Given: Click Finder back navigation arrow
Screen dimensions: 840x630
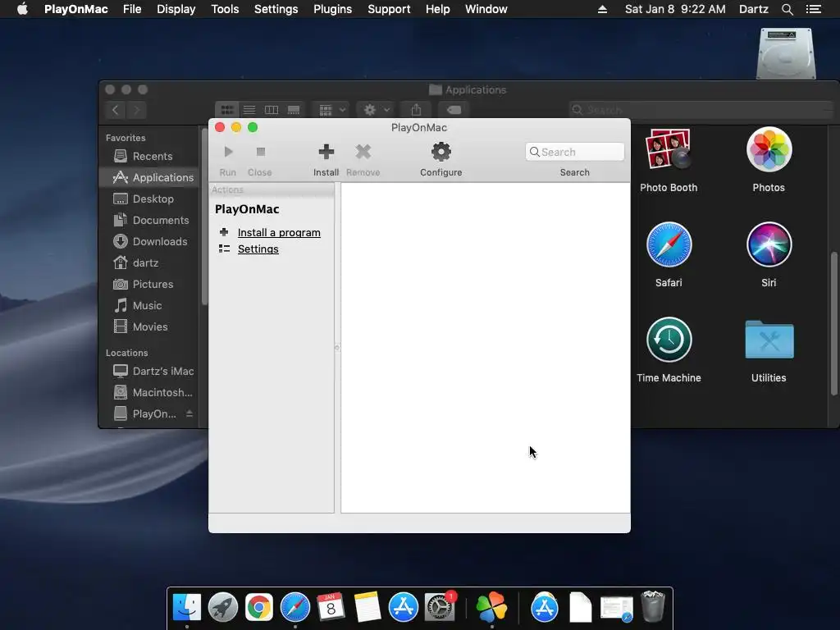Looking at the screenshot, I should 115,110.
